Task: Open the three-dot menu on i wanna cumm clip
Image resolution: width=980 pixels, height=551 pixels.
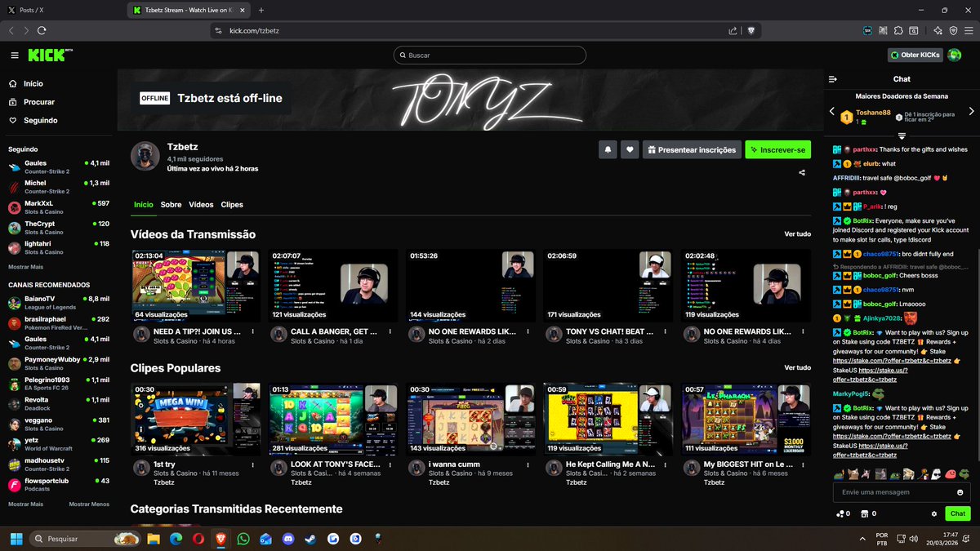Action: (x=528, y=464)
